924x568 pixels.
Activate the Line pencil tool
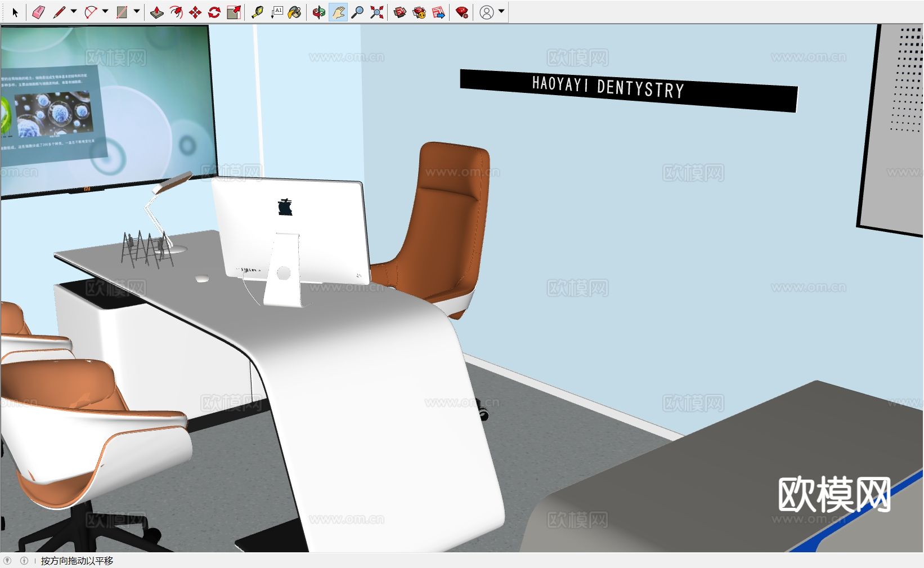coord(59,12)
